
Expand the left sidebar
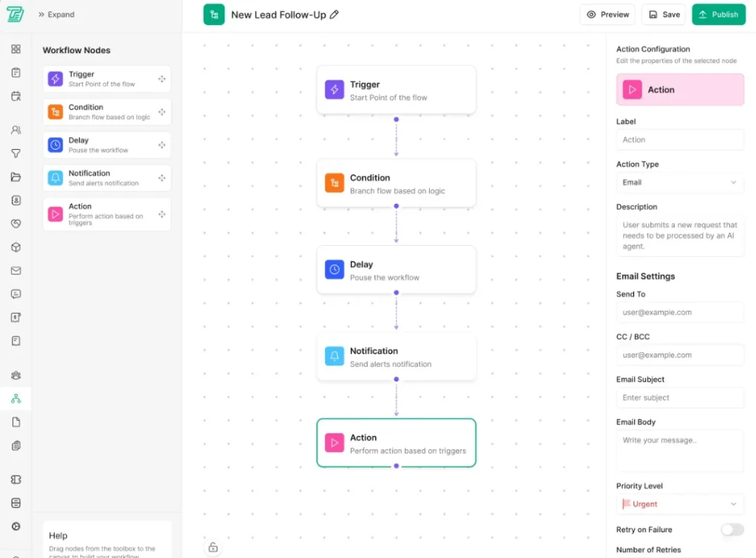pyautogui.click(x=56, y=15)
